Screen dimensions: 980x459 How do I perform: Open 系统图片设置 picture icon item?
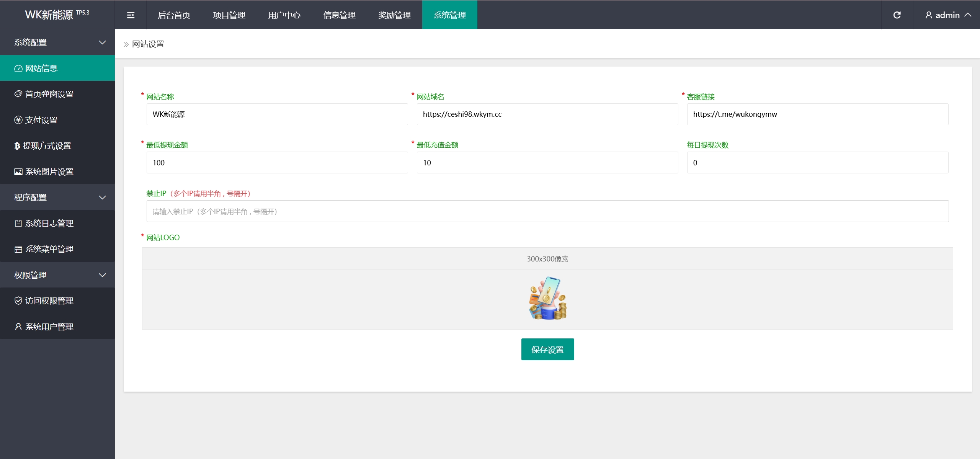49,172
